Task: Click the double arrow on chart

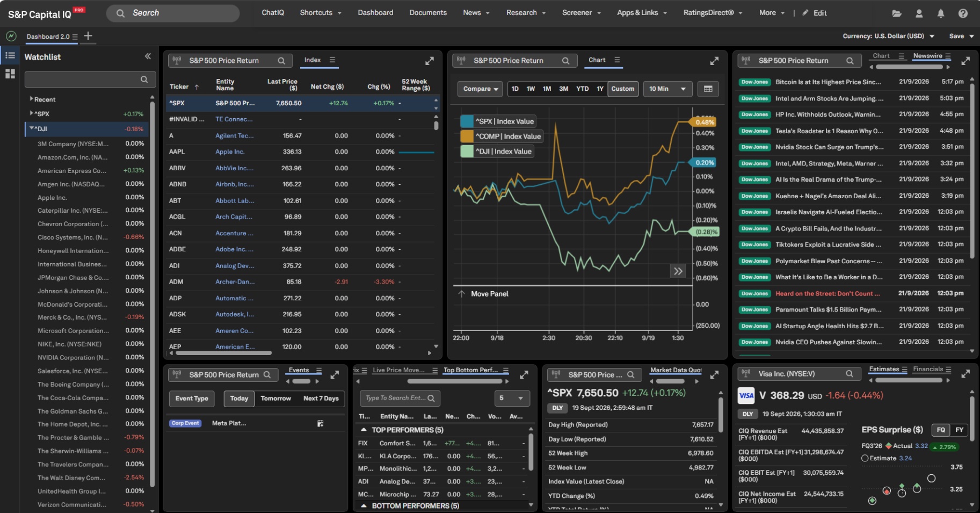Action: (678, 271)
